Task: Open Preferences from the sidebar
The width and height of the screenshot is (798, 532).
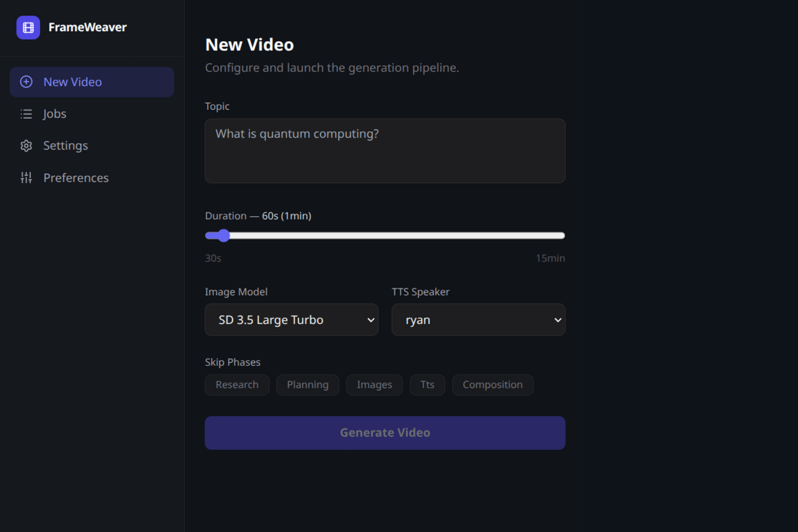Action: coord(92,178)
